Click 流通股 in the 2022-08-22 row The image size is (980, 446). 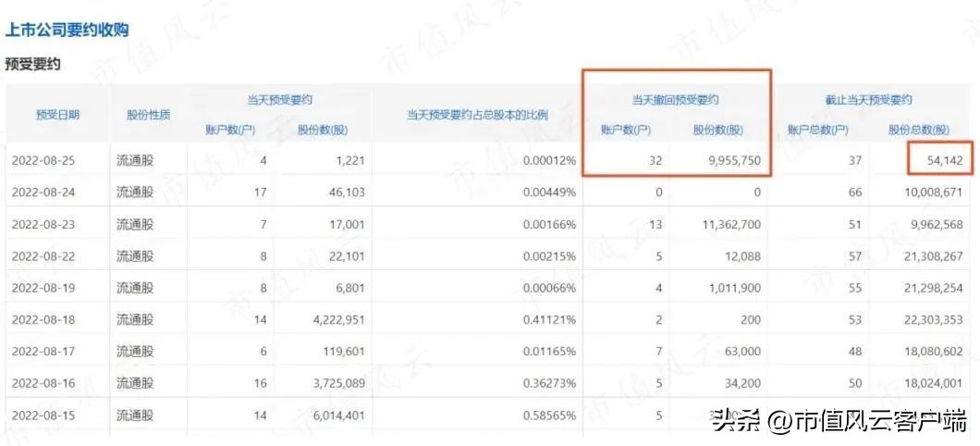134,255
